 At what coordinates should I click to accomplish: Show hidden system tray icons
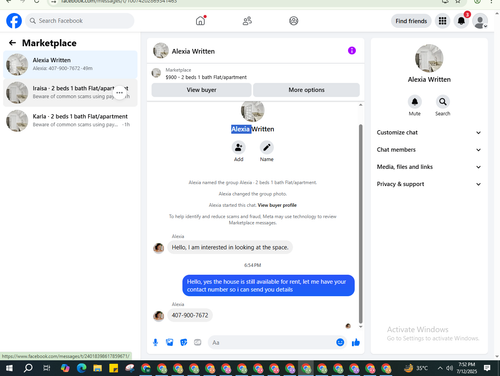[440, 368]
